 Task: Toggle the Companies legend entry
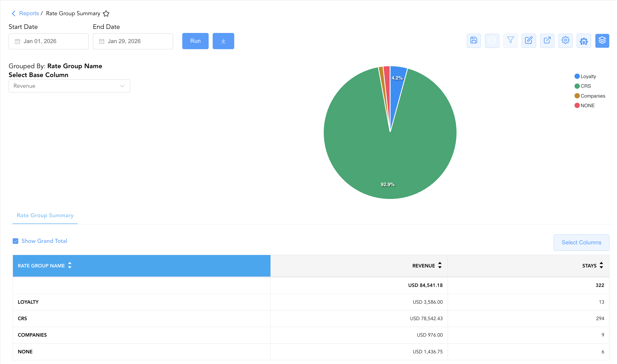pos(590,96)
